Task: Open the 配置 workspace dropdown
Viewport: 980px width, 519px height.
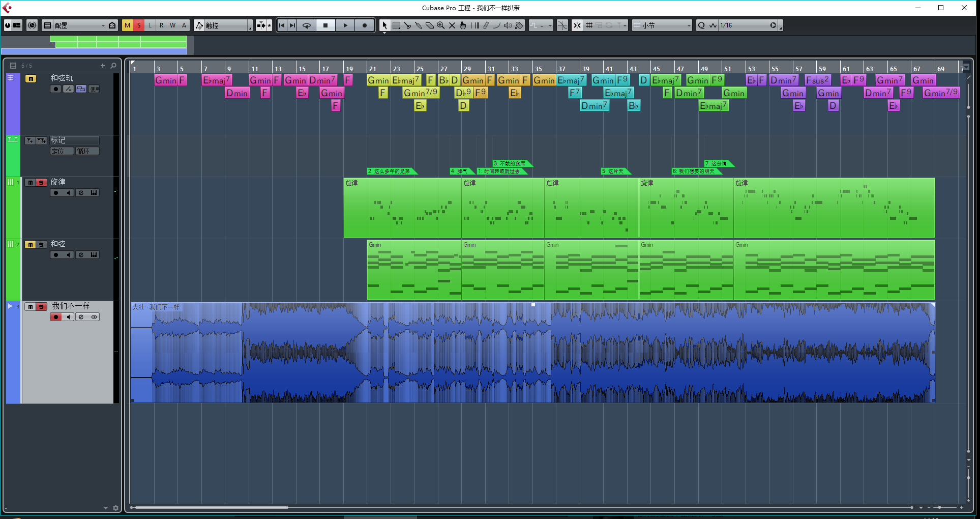Action: [79, 25]
